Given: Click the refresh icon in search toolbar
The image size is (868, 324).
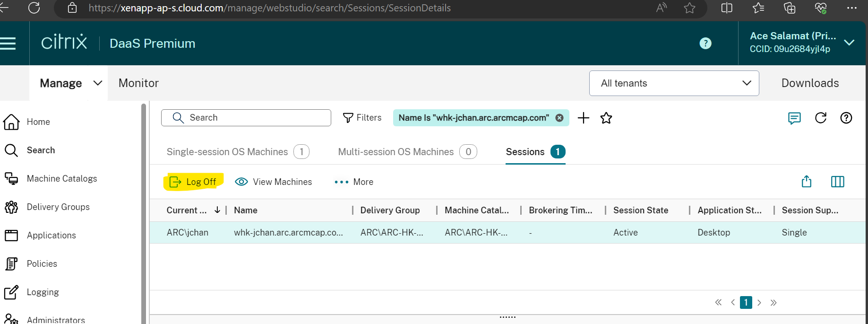Looking at the screenshot, I should pyautogui.click(x=820, y=118).
